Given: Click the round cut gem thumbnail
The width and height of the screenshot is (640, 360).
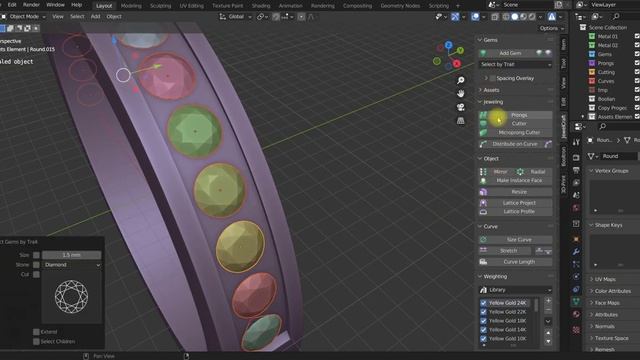Looking at the screenshot, I should 71,297.
